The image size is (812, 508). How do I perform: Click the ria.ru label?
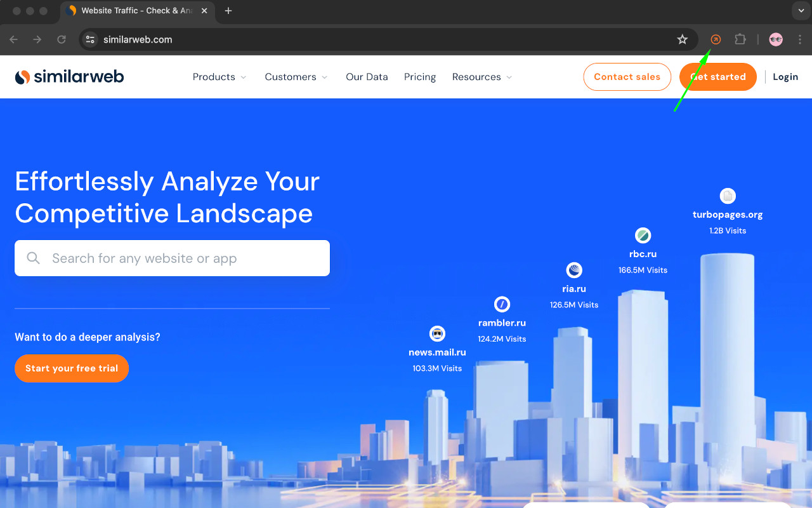[x=574, y=289]
